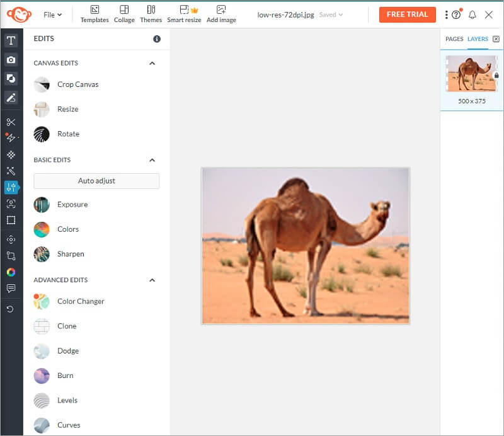Image resolution: width=504 pixels, height=436 pixels.
Task: Collapse the ADVANCED EDITS section
Action: click(152, 280)
